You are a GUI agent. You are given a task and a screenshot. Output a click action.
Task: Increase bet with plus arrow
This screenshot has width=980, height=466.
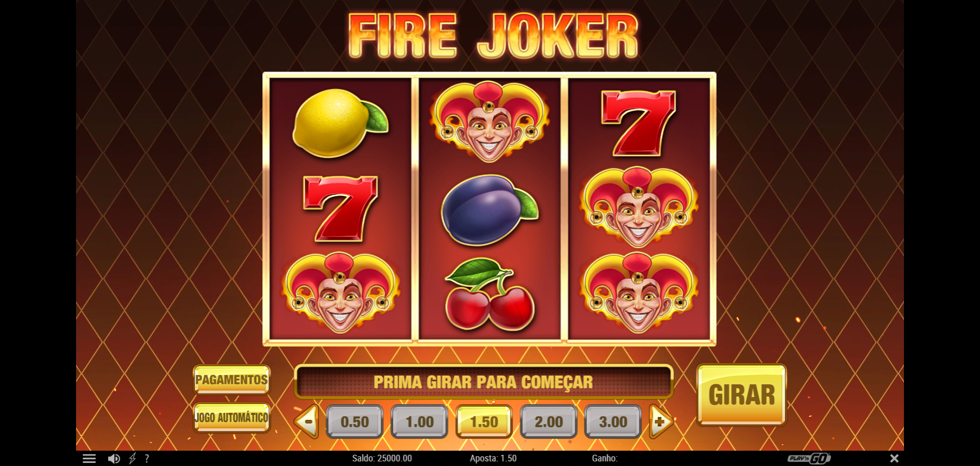pyautogui.click(x=661, y=422)
